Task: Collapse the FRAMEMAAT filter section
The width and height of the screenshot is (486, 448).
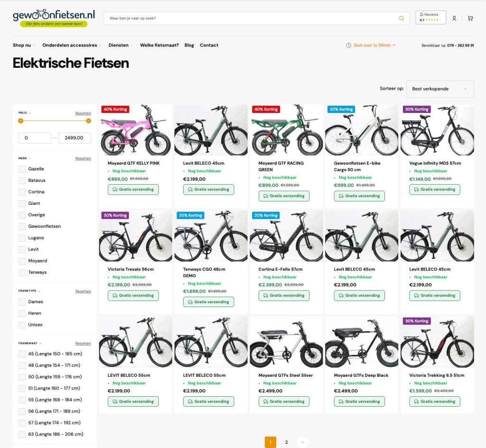Action: 29,343
